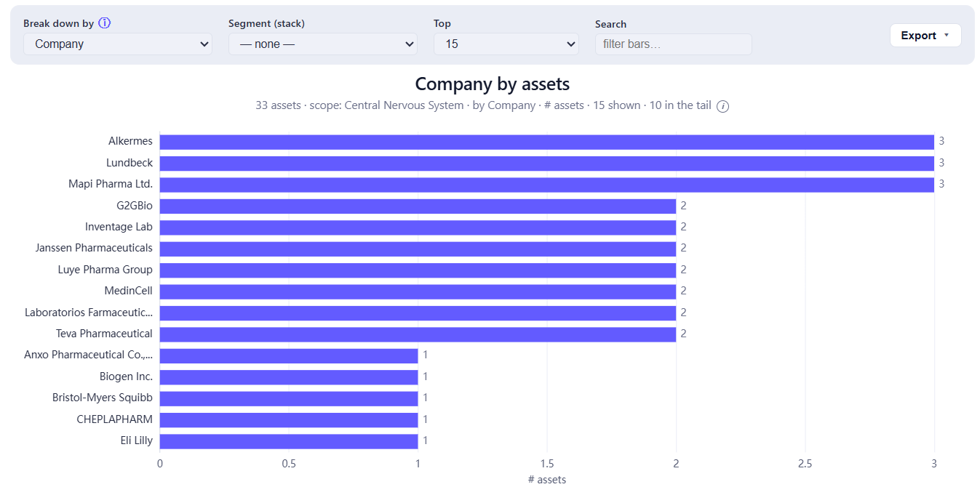Open the Break down by Company dropdown
Viewport: 980px width, 487px height.
[118, 44]
